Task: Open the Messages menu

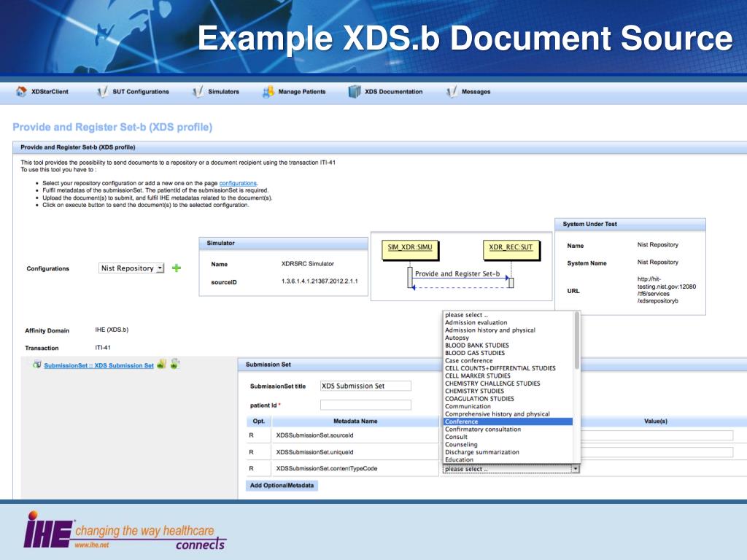Action: (476, 92)
